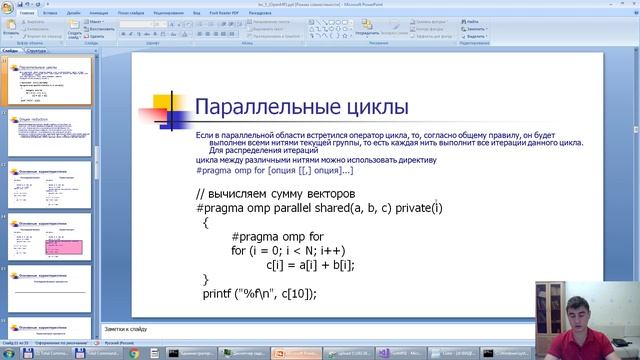Open Упорядочить arrange menu
640x360 pixels.
point(367,27)
